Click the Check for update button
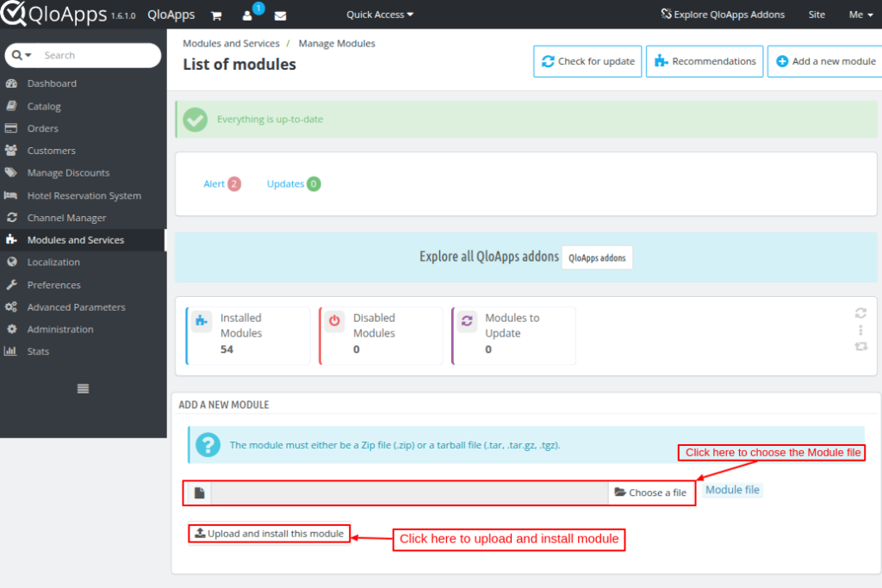Screen dimensions: 882x588 (x=587, y=61)
